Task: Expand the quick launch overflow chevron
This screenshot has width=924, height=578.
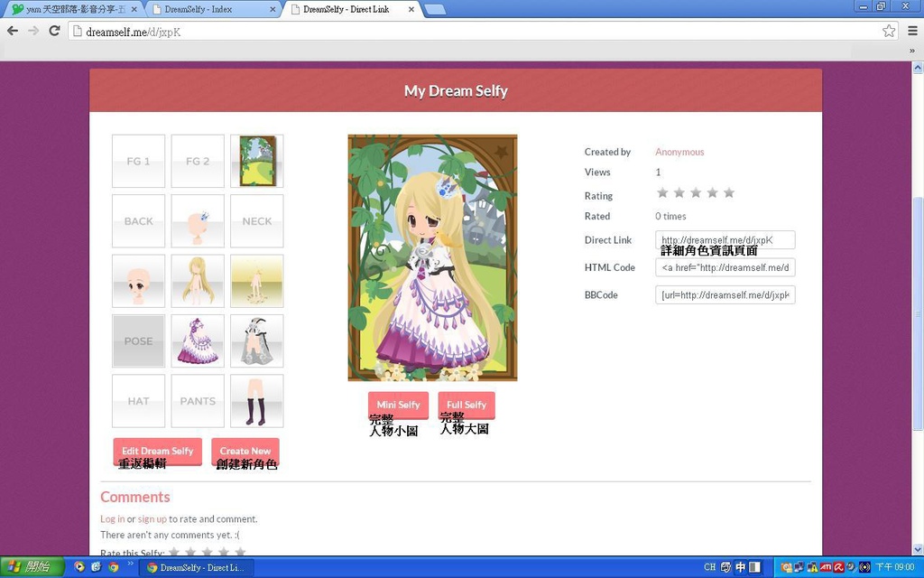Action: pyautogui.click(x=130, y=564)
